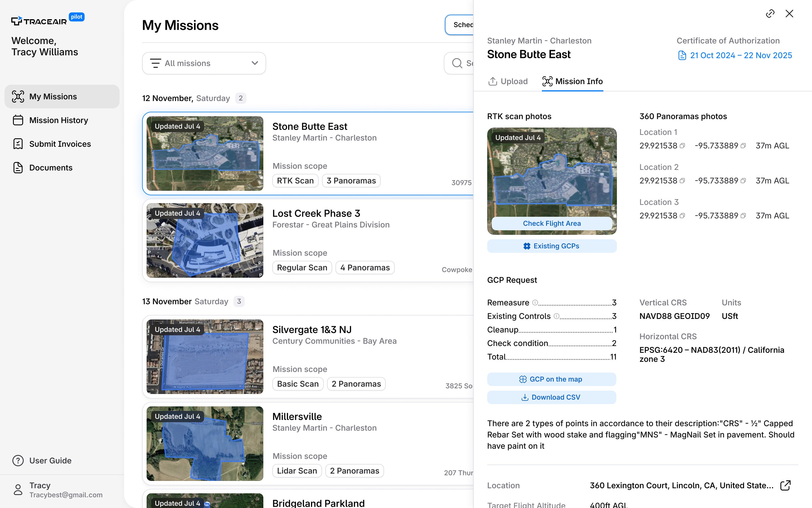This screenshot has width=812, height=508.
Task: Click the Lidar Scan scope tag
Action: (297, 471)
